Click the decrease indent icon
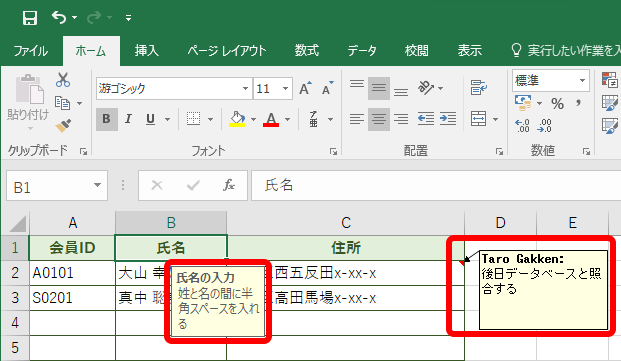 (426, 119)
